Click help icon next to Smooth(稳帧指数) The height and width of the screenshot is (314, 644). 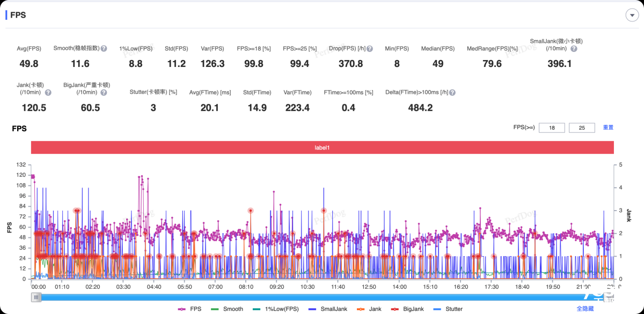(x=104, y=49)
